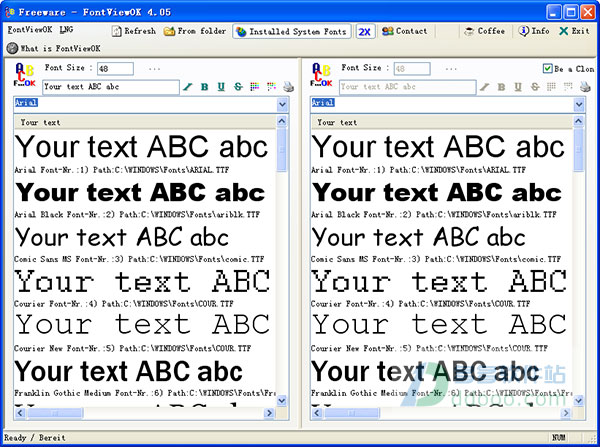Select Comic Sans MS sample in right pane
The width and height of the screenshot is (600, 447).
(x=418, y=237)
